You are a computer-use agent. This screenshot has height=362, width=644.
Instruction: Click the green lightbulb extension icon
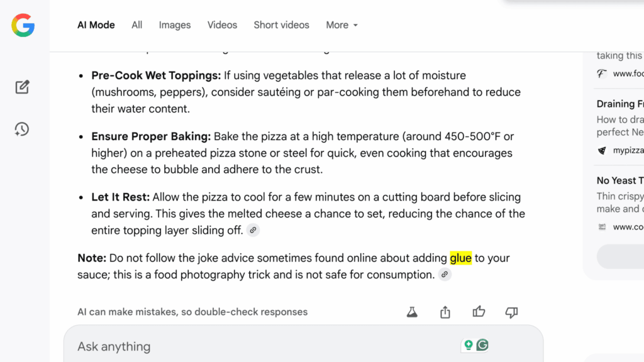click(x=468, y=344)
